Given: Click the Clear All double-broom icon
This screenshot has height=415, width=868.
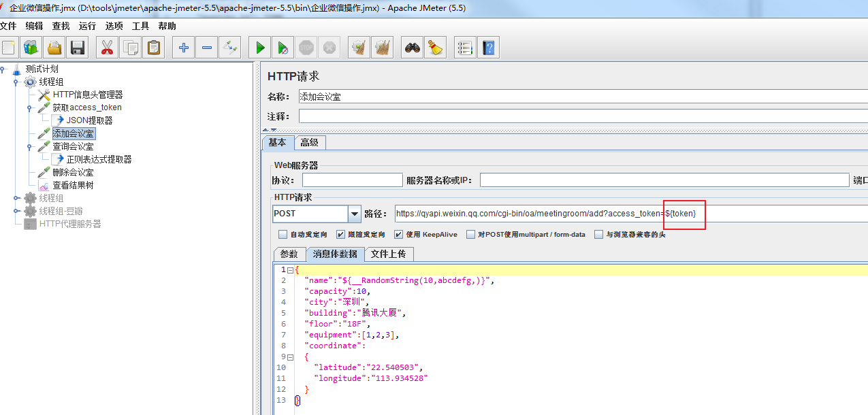Looking at the screenshot, I should 383,48.
